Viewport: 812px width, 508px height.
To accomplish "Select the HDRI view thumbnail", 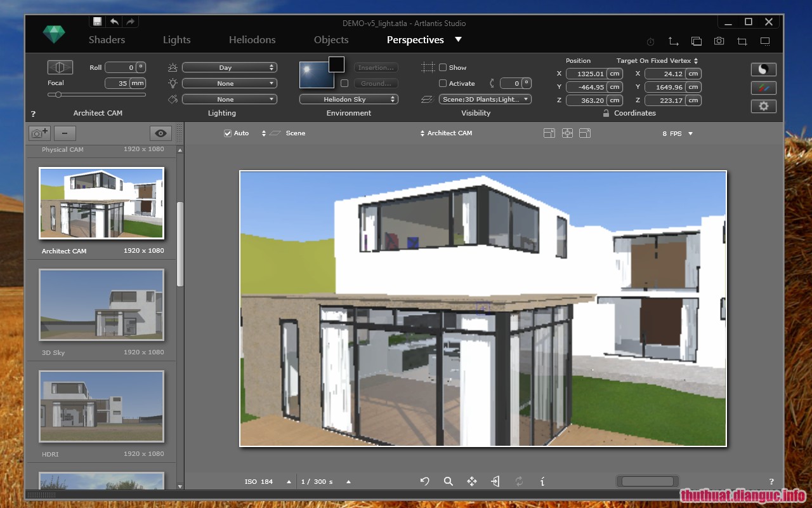I will 101,406.
